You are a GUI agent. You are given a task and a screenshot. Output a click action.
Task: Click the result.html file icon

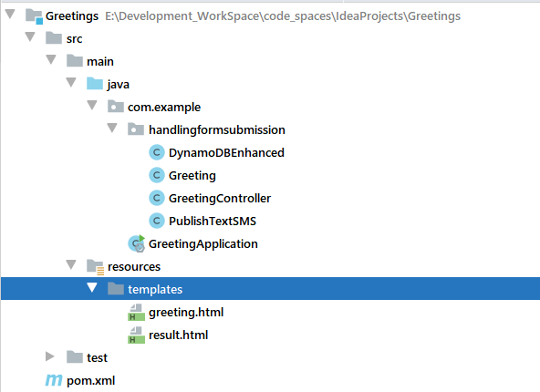[x=136, y=335]
